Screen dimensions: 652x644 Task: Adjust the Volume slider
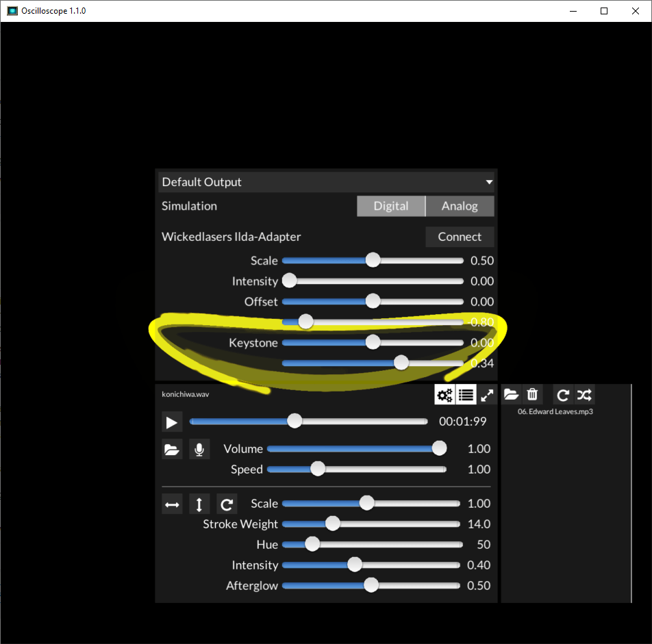click(357, 449)
